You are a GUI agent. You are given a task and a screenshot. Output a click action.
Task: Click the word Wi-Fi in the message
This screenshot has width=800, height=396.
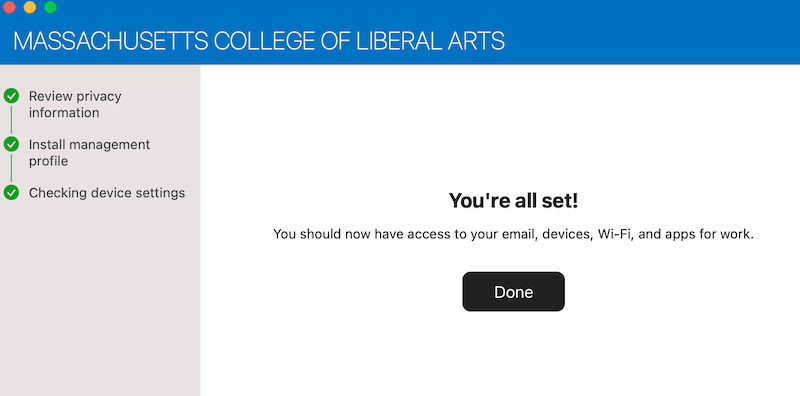click(612, 234)
